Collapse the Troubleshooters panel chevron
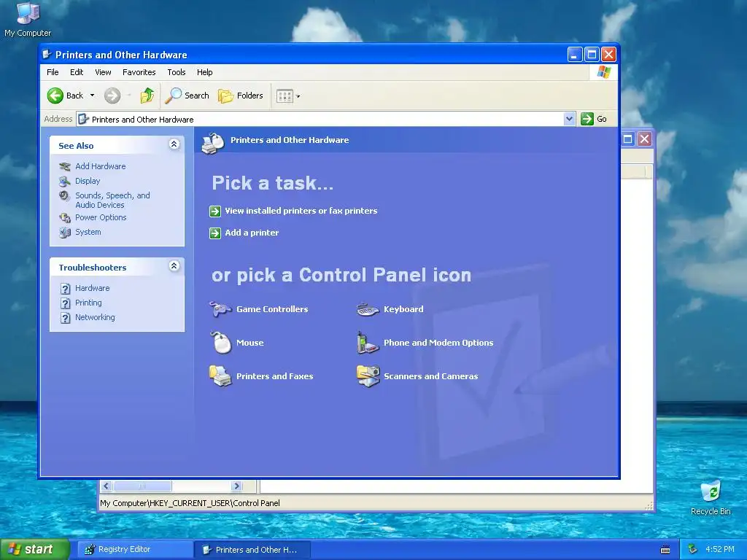Screen dimensions: 747x560 [174, 266]
